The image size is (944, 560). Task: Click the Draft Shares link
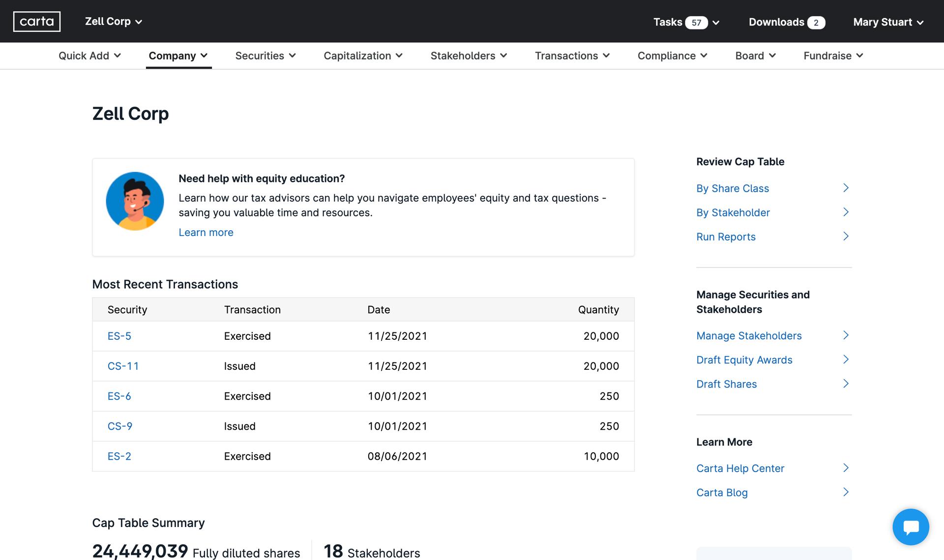pos(726,384)
